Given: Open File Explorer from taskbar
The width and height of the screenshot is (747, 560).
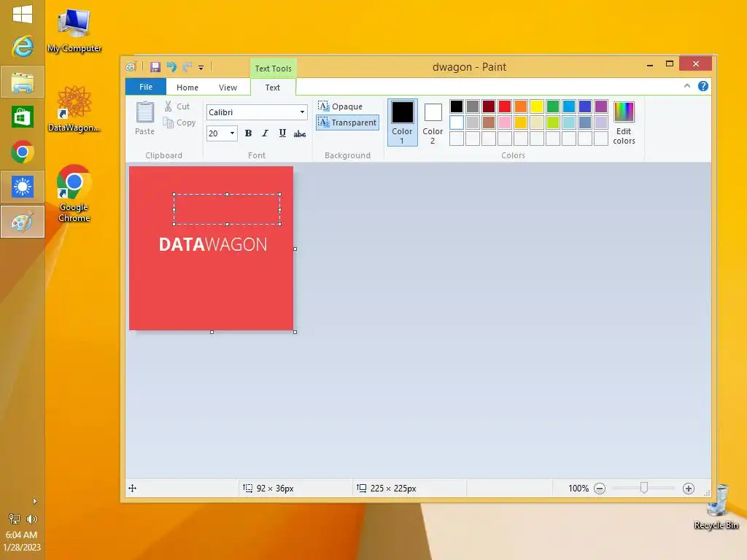Looking at the screenshot, I should click(23, 82).
